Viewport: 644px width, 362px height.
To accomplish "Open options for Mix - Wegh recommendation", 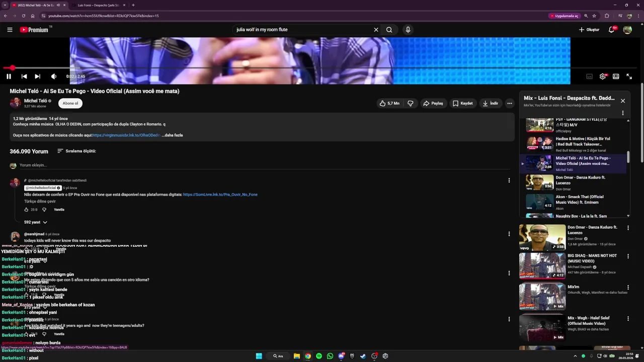I will coord(628,318).
